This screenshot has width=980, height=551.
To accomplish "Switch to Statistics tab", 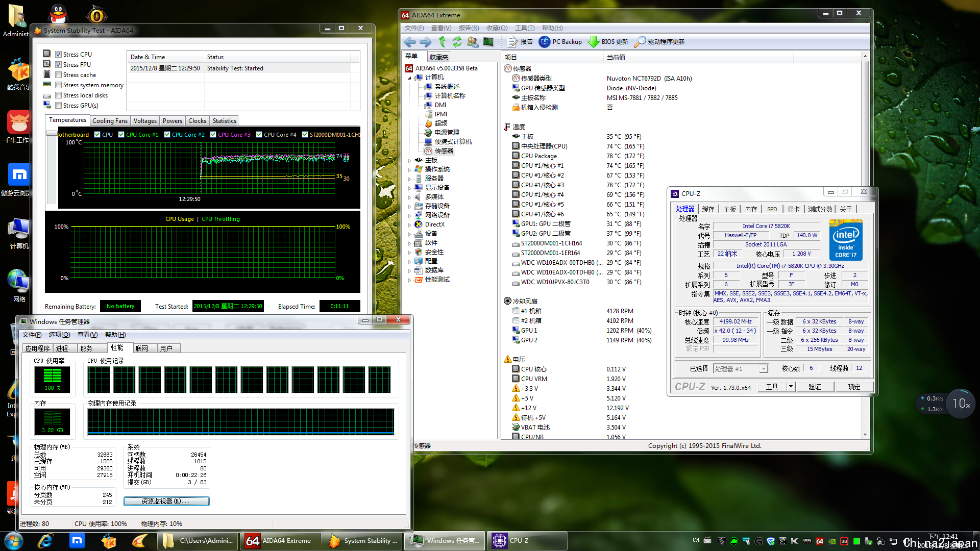I will pyautogui.click(x=225, y=121).
